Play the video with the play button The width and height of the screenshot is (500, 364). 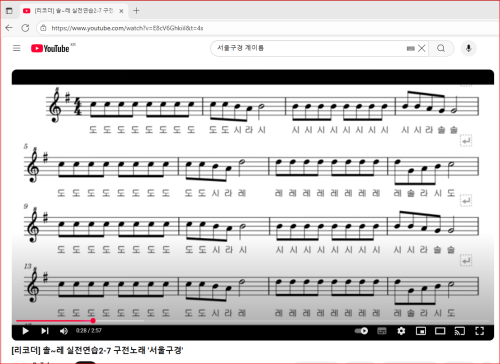[x=25, y=331]
